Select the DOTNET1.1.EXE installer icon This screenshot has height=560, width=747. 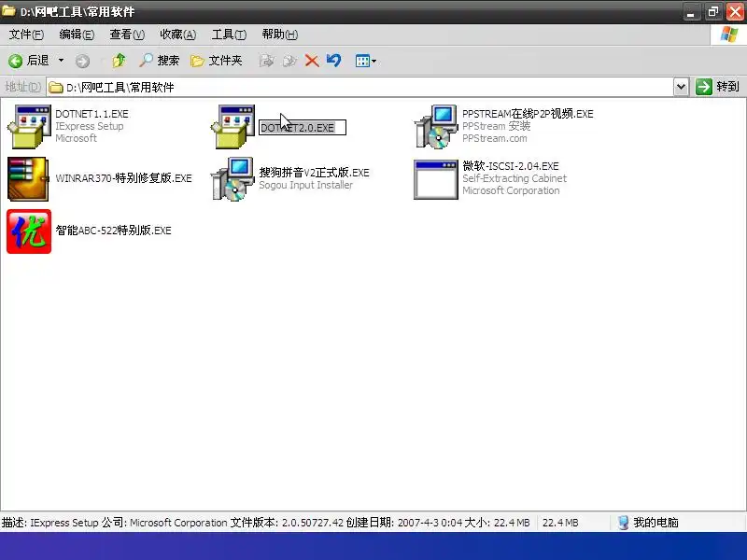click(29, 127)
